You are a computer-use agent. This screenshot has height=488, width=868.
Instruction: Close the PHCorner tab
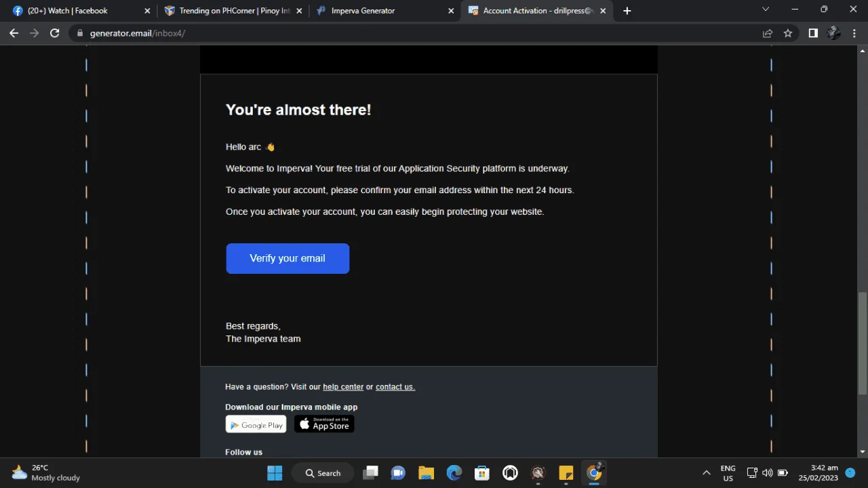click(x=299, y=11)
